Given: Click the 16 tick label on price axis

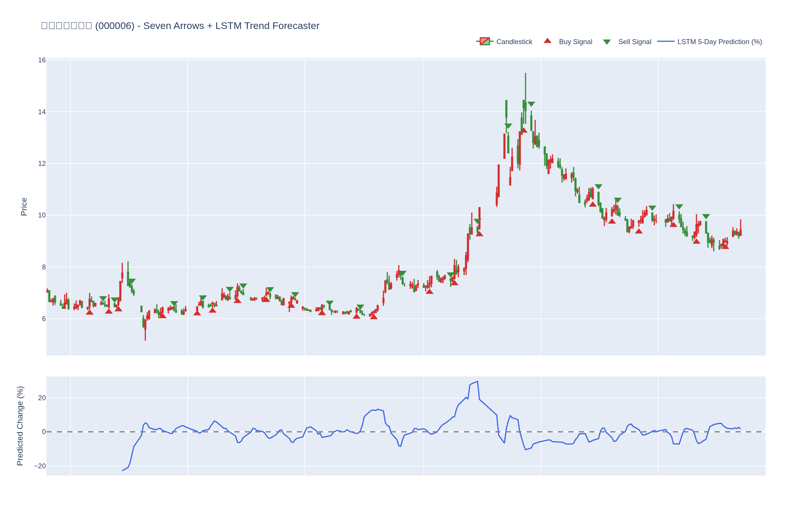Looking at the screenshot, I should click(42, 60).
